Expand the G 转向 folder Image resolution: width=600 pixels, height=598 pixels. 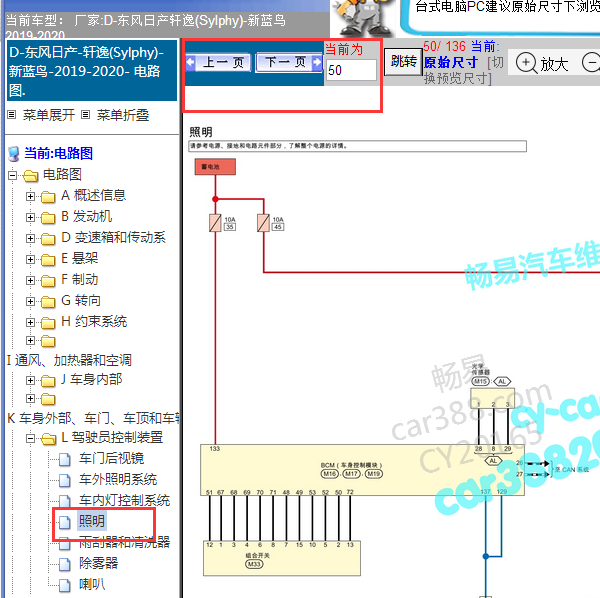[x=30, y=301]
